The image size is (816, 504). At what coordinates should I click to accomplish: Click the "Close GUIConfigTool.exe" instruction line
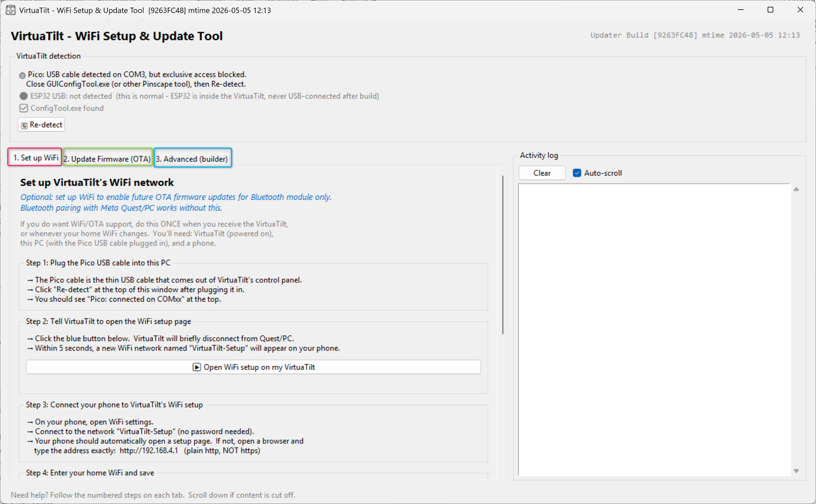(x=136, y=84)
